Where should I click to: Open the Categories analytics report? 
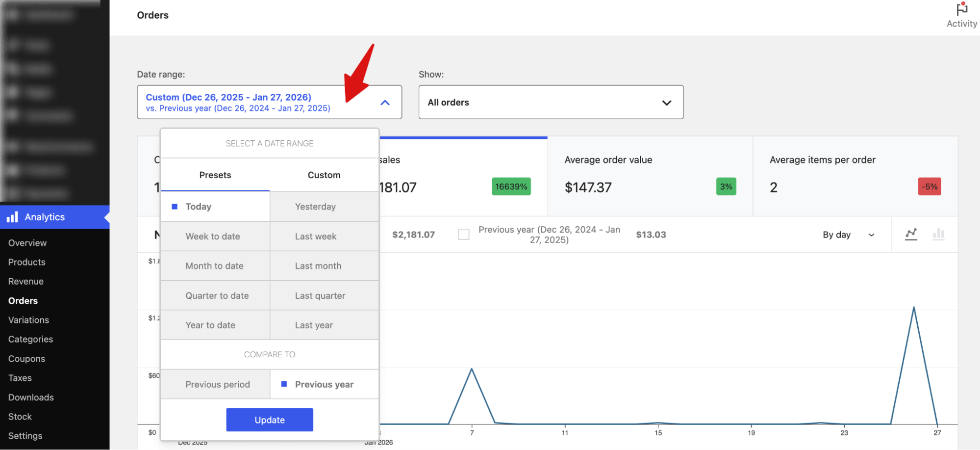tap(30, 339)
